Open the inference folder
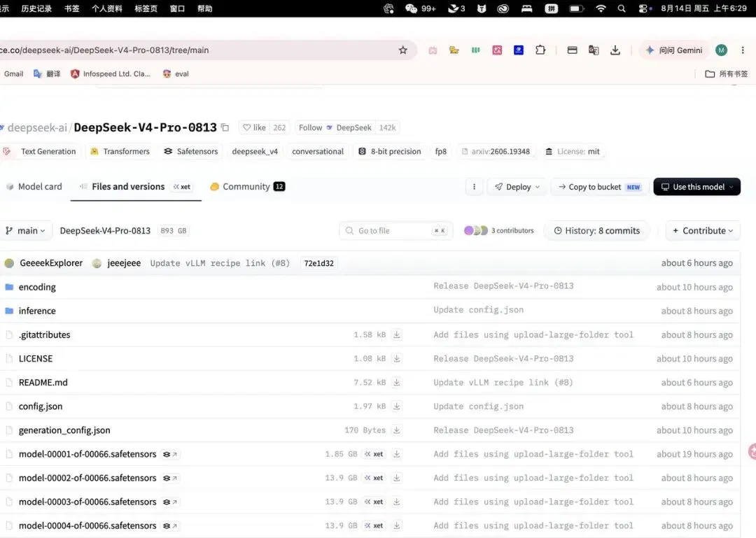Image resolution: width=756 pixels, height=538 pixels. click(37, 311)
